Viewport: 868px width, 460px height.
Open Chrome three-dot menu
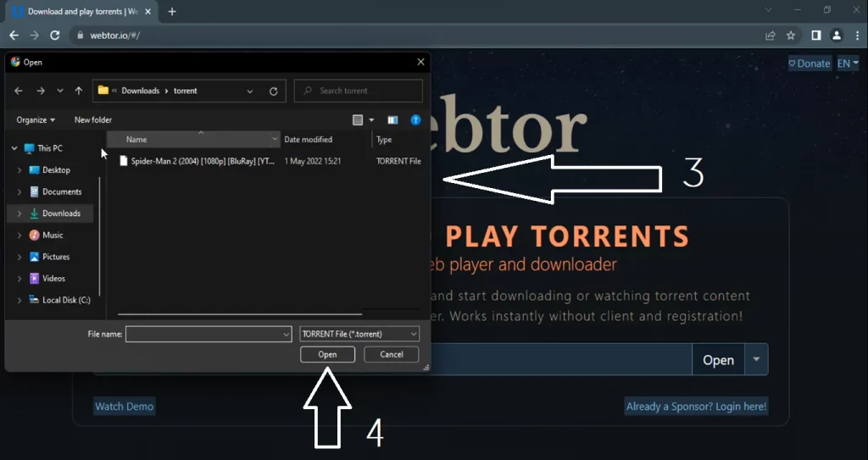[x=857, y=36]
